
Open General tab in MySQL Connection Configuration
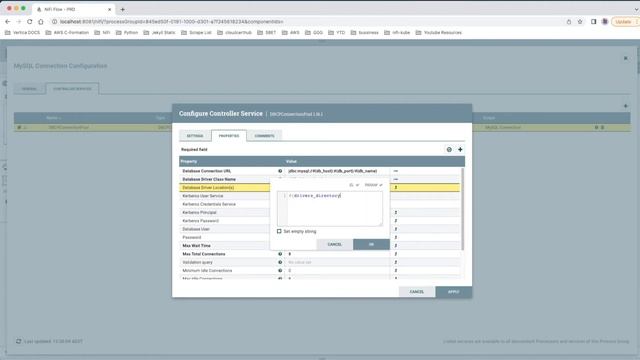(29, 89)
